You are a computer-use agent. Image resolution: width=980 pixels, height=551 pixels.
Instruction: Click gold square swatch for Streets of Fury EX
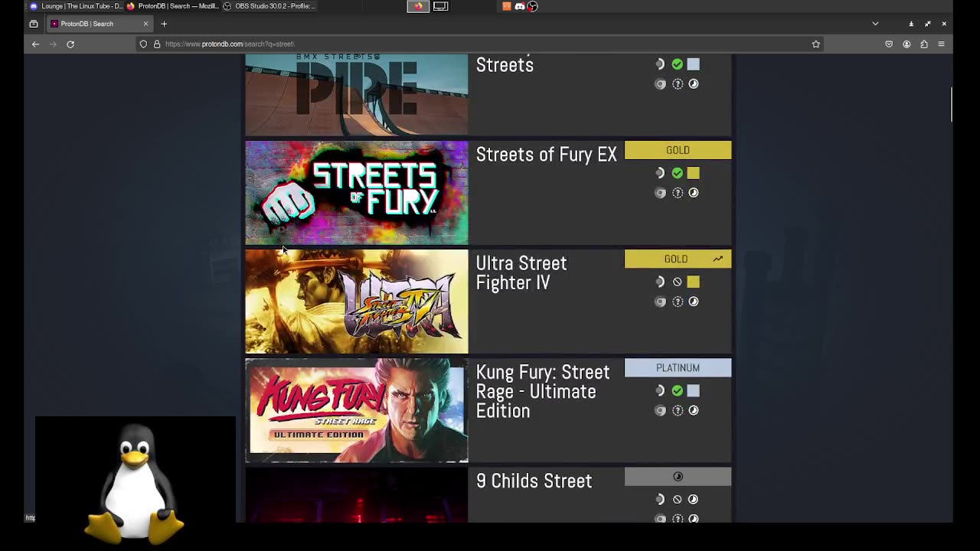(x=693, y=173)
